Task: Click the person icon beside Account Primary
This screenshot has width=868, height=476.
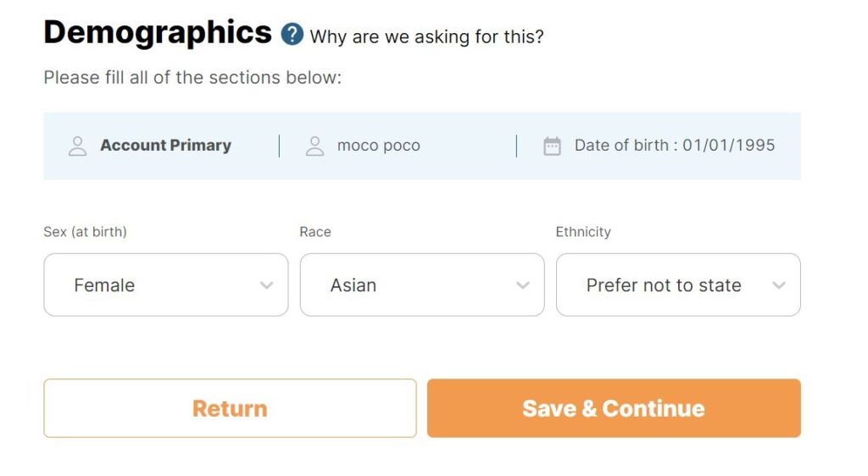Action: coord(77,146)
